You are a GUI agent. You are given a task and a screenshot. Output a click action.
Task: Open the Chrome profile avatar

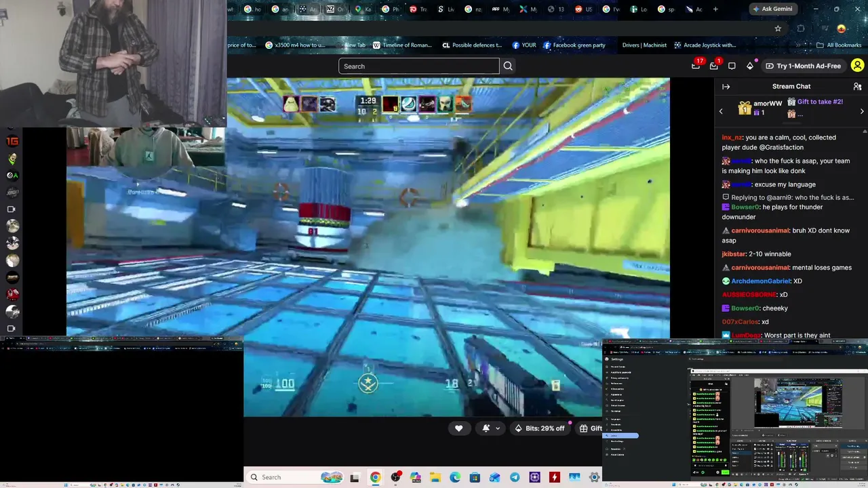(842, 28)
